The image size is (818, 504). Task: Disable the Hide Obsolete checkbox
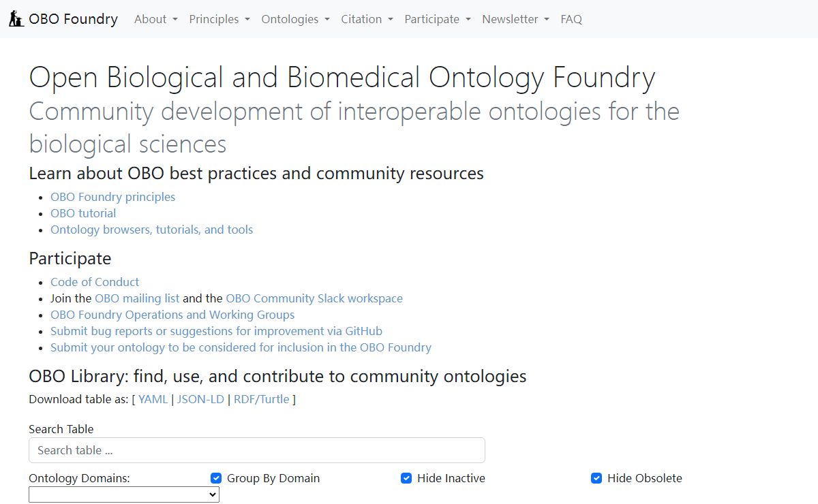(x=596, y=478)
